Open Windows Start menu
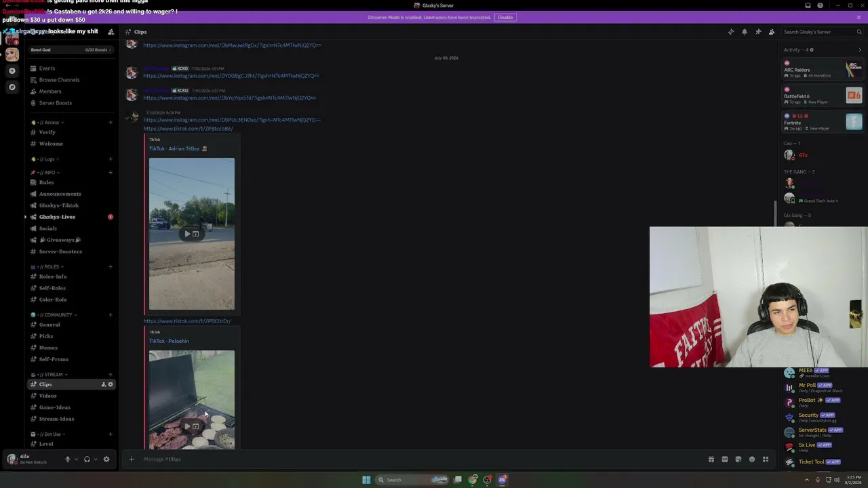868x488 pixels. click(366, 480)
